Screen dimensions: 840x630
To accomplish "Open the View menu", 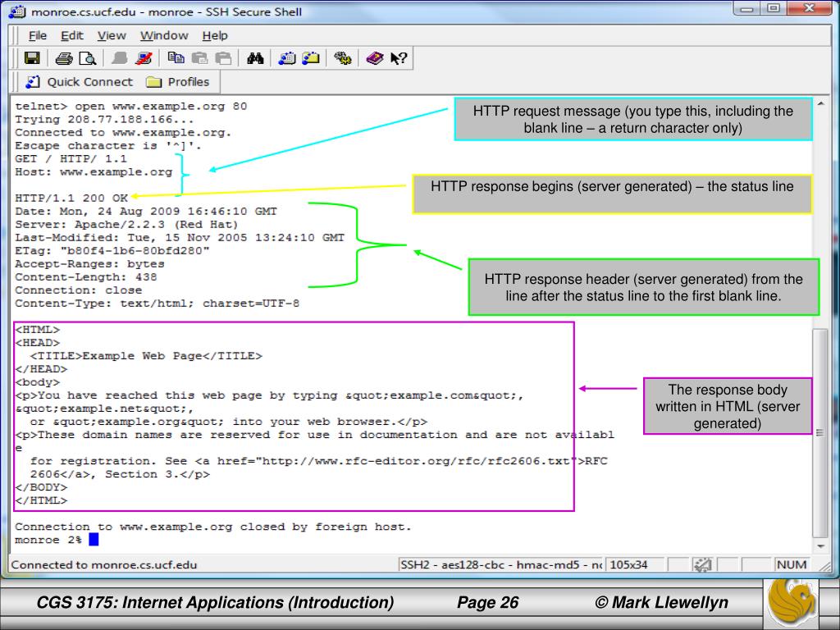I will pos(112,36).
